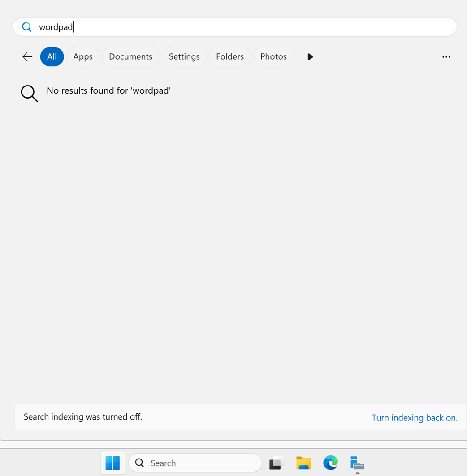
Task: Go back using the left arrow
Action: tap(27, 57)
